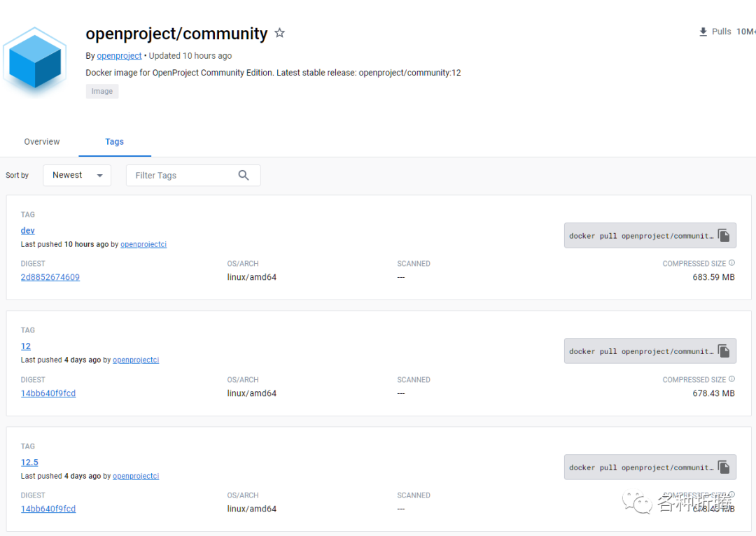This screenshot has width=756, height=536.
Task: Click the Pulls download icon
Action: click(x=703, y=31)
